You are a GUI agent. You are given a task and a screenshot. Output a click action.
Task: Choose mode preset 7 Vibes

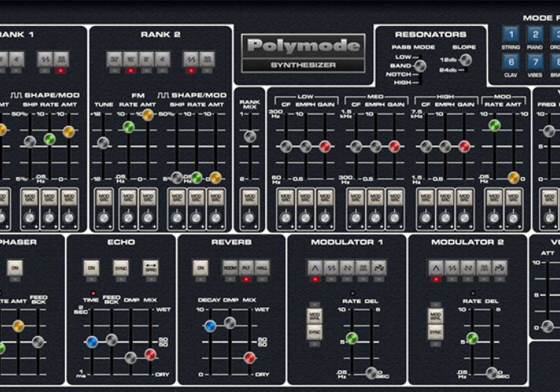(x=535, y=62)
